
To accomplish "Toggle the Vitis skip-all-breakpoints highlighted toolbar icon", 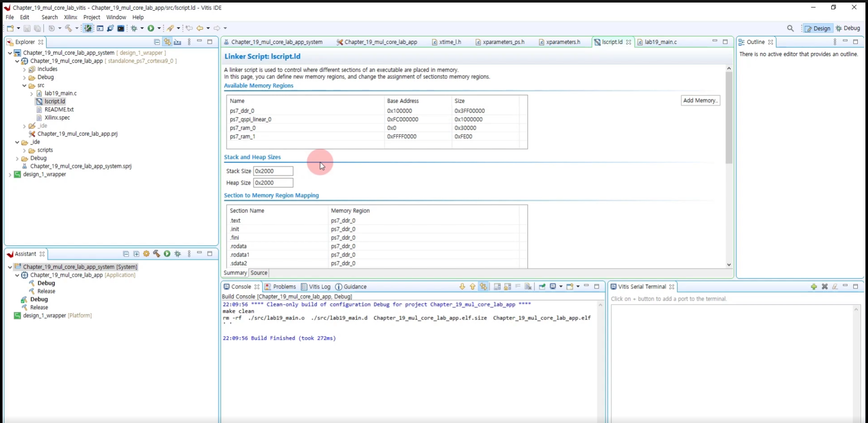I will click(88, 28).
